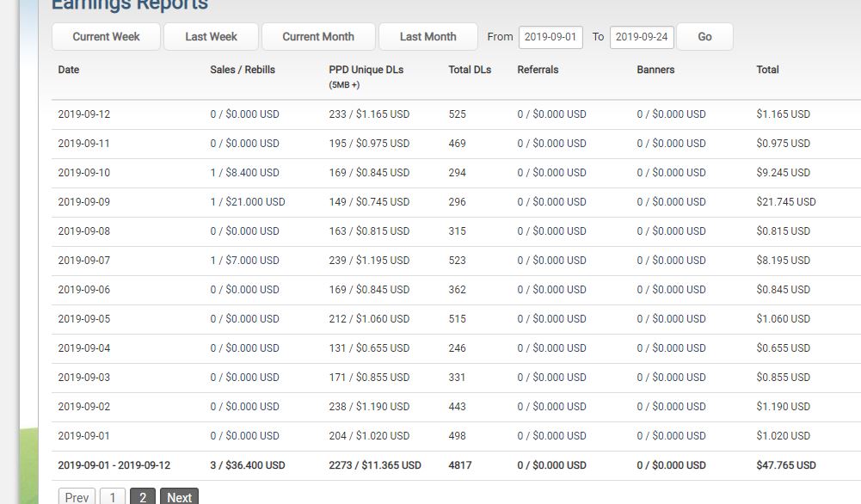View Last Month earnings report
This screenshot has width=861, height=504.
[428, 37]
